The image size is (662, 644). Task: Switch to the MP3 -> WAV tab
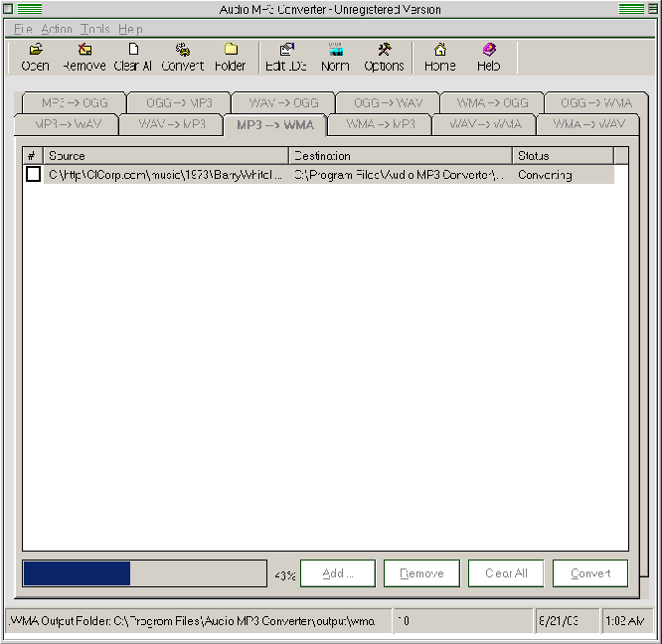[x=68, y=124]
